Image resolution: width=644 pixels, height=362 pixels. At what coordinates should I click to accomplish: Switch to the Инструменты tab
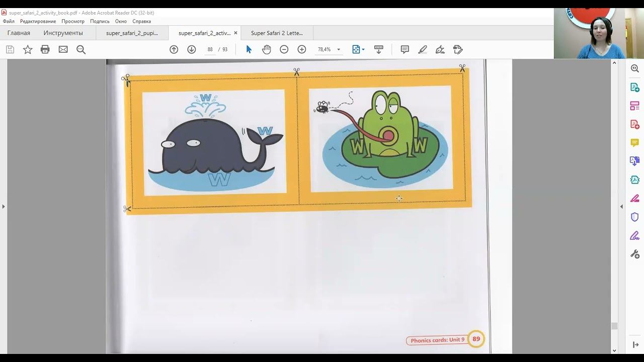[x=63, y=33]
